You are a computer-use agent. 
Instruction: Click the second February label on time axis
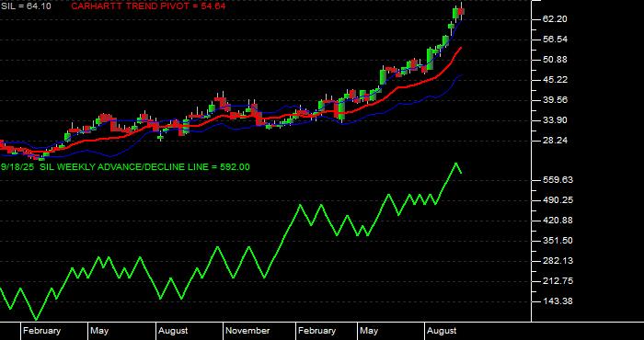(316, 331)
